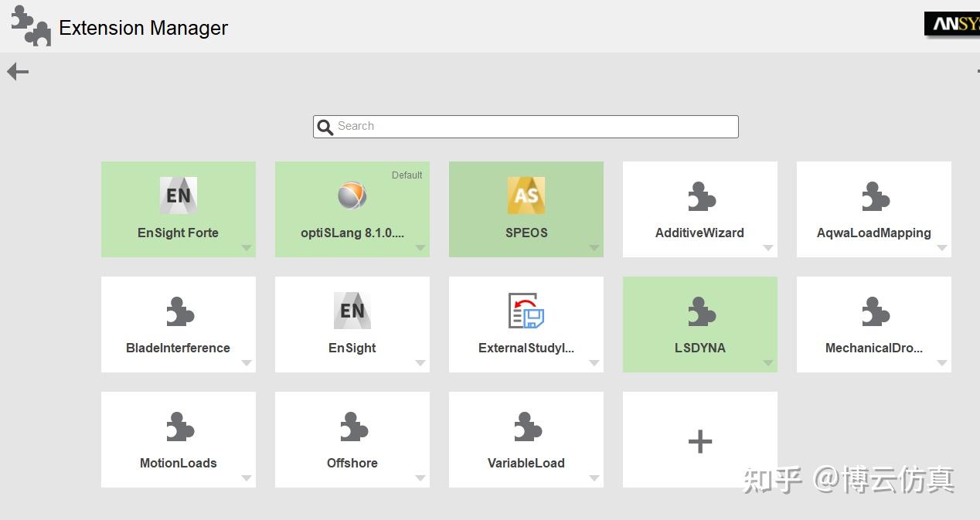Click the MotionLoads puzzle icon
Viewport: 980px width, 520px height.
[179, 427]
